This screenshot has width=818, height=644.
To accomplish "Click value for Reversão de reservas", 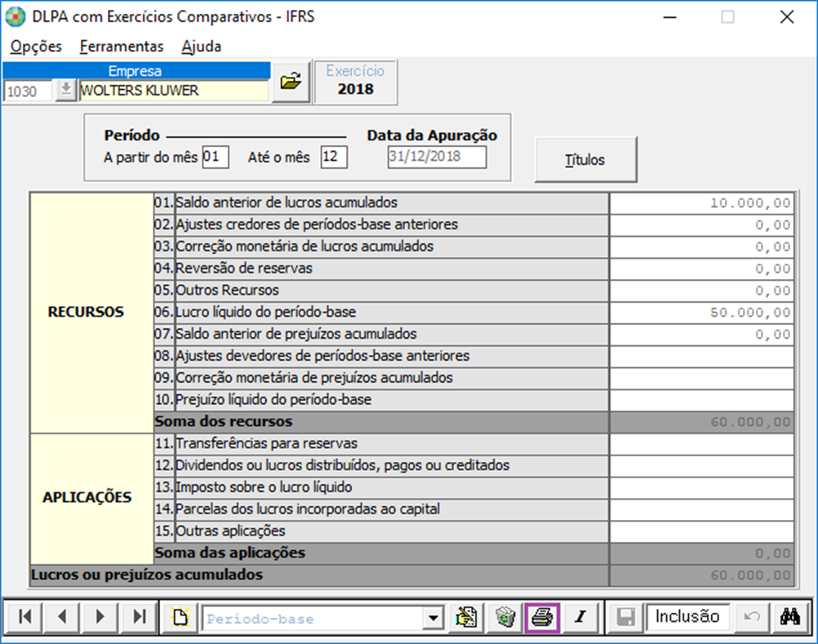I will click(x=701, y=269).
